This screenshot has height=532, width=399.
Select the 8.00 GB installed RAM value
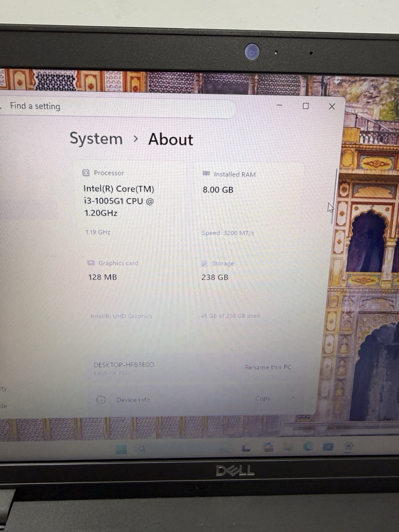(x=218, y=190)
